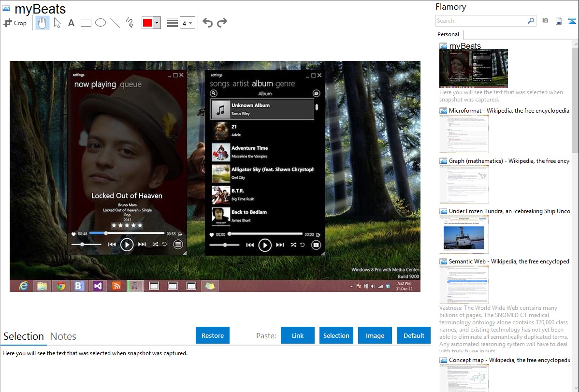Click the red color swatch
The image size is (579, 392).
[x=147, y=23]
